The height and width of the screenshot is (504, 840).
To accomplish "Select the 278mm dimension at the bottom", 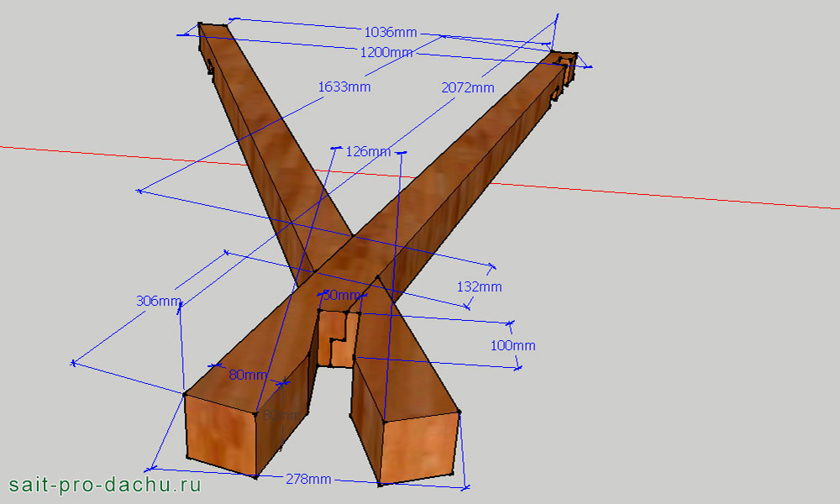I will tap(308, 479).
